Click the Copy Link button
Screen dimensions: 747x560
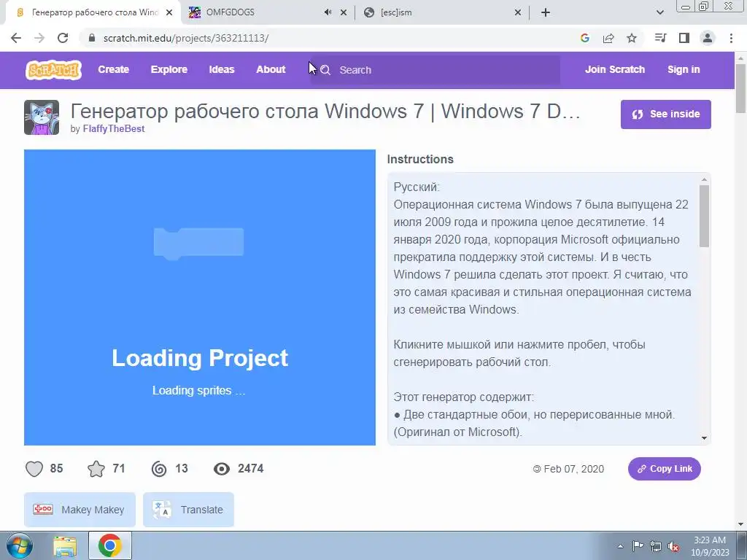point(664,469)
